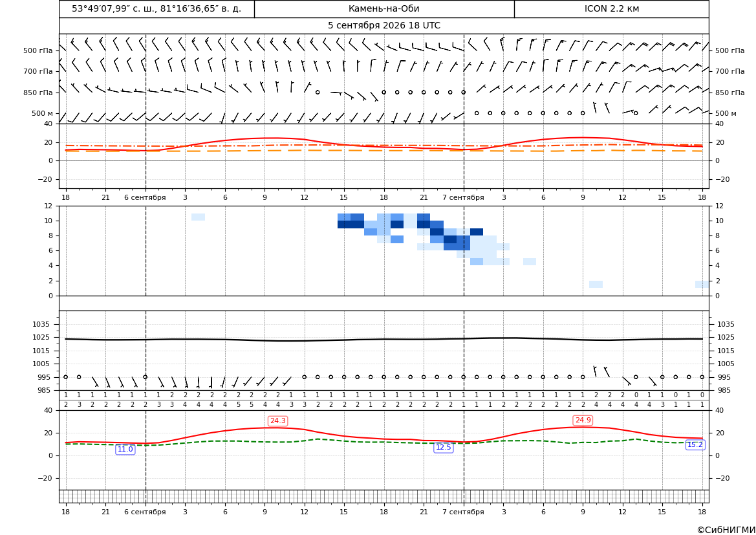
Task: Click the 5 сентября 2026 18 UTC title
Action: (384, 26)
